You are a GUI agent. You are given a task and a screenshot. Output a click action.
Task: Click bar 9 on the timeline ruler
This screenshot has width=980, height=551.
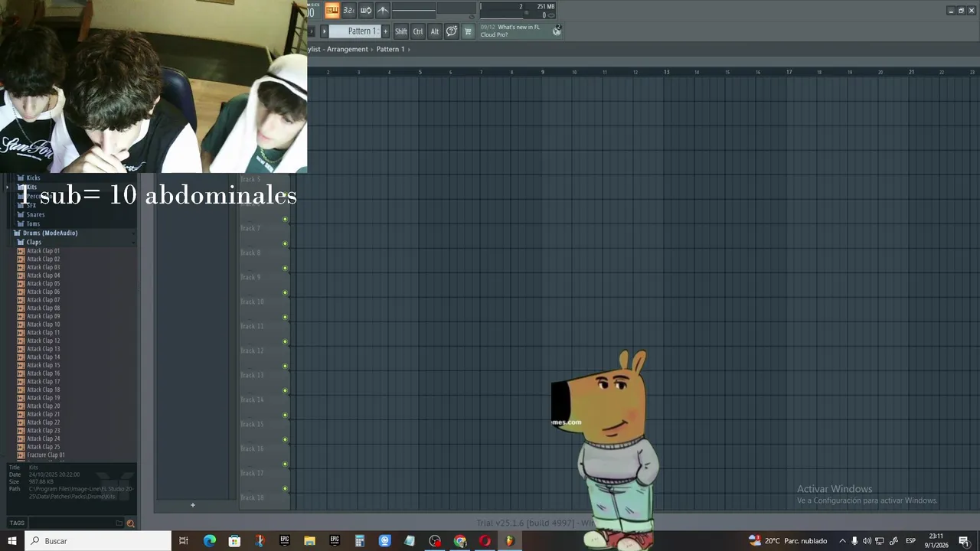tap(543, 72)
